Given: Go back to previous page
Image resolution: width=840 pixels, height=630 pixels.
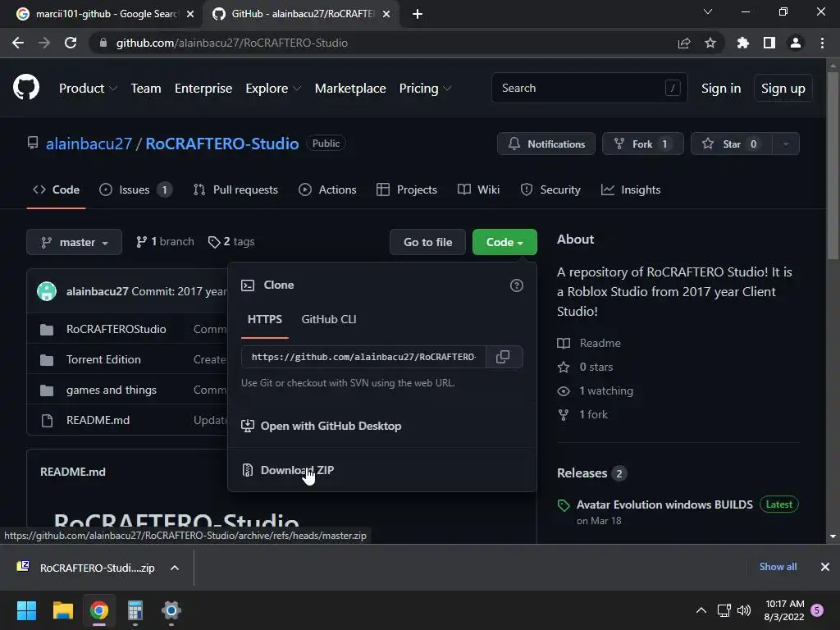Looking at the screenshot, I should pyautogui.click(x=18, y=43).
